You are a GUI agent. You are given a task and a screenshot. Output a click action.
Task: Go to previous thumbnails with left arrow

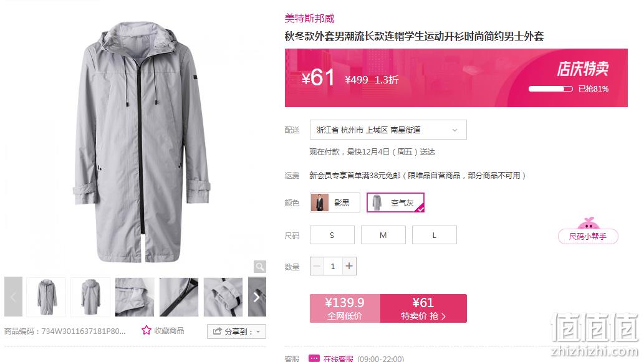tap(14, 297)
